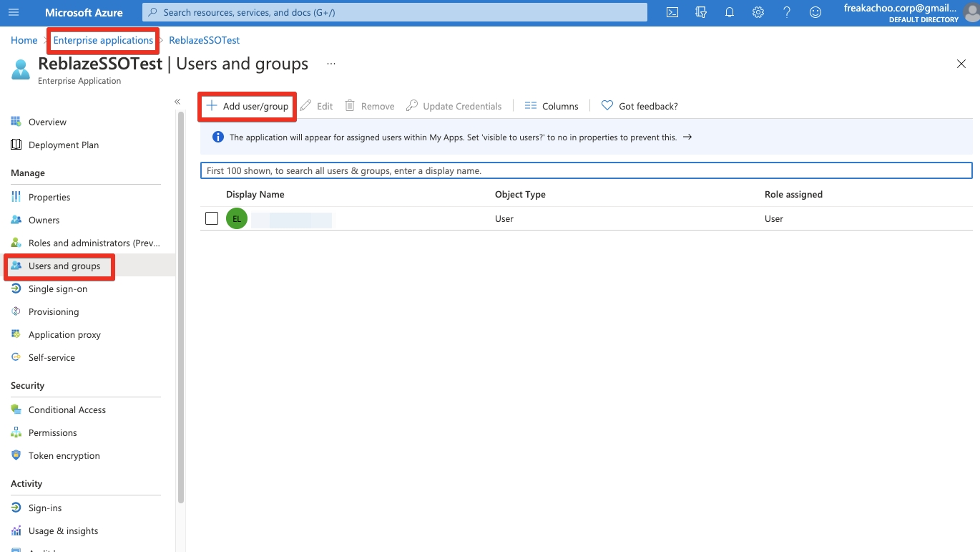Open the hamburger portal menu
Image resolution: width=980 pixels, height=552 pixels.
point(14,12)
